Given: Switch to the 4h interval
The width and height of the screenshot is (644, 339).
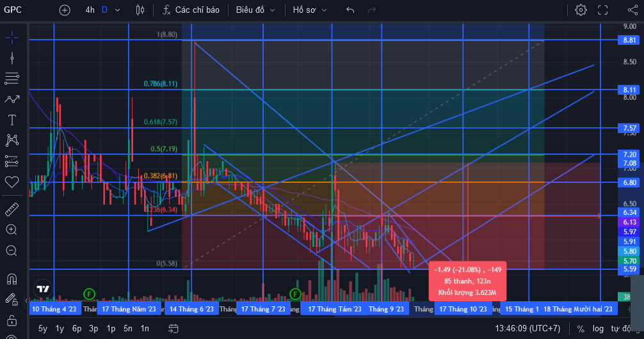Looking at the screenshot, I should pos(90,10).
